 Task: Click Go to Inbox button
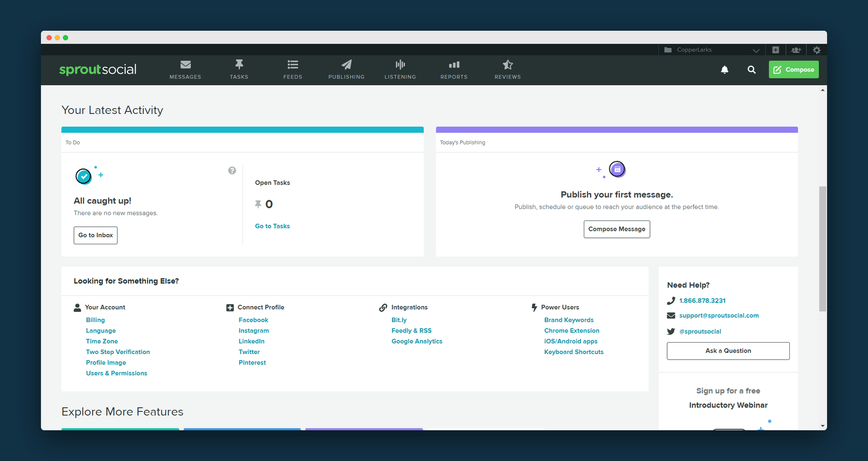[95, 235]
